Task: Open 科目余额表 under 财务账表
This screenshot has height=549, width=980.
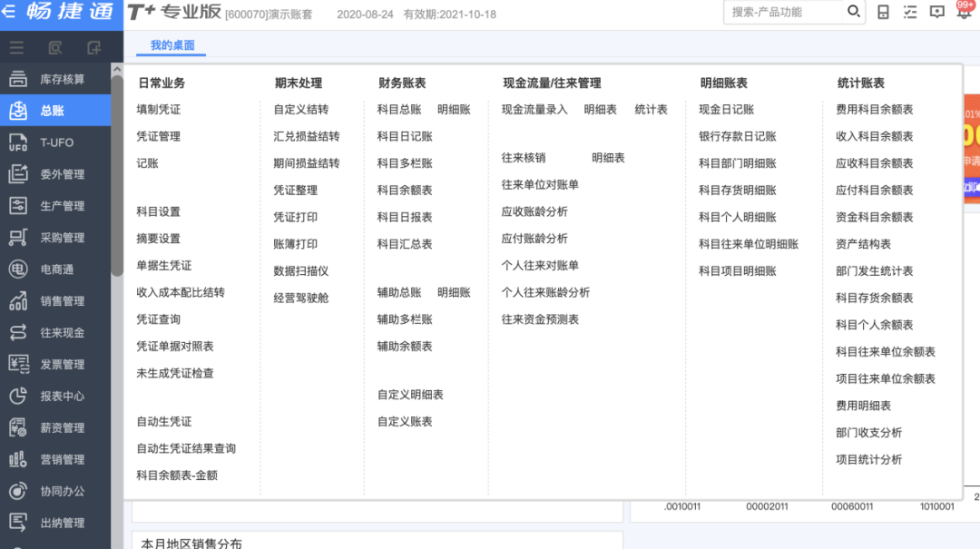Action: click(x=405, y=191)
